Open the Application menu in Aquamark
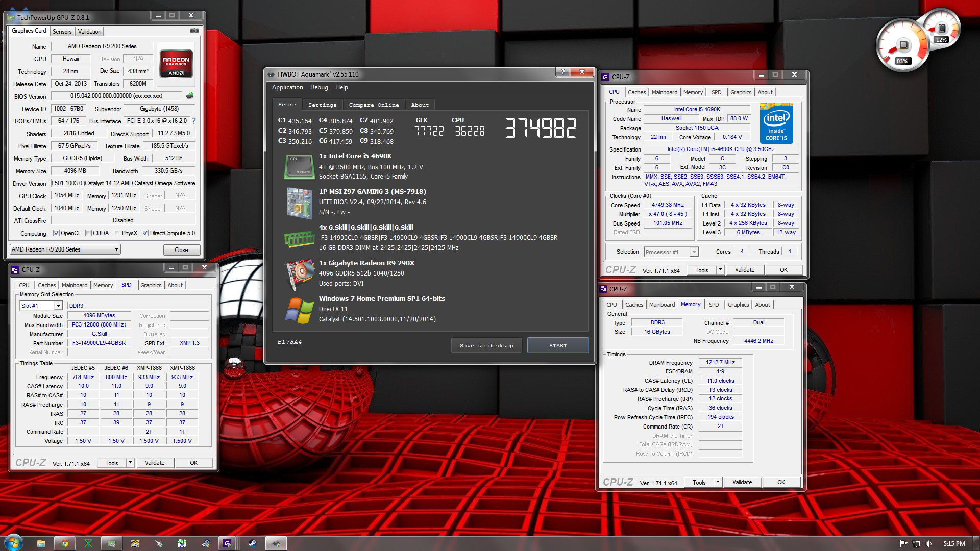The image size is (980, 551). [x=287, y=87]
